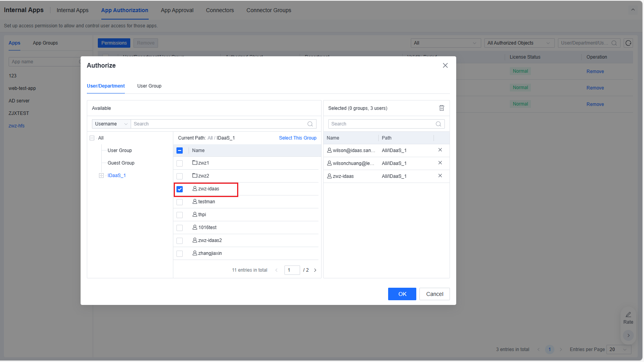Go to the previous page of available entries
The width and height of the screenshot is (644, 362).
(277, 270)
